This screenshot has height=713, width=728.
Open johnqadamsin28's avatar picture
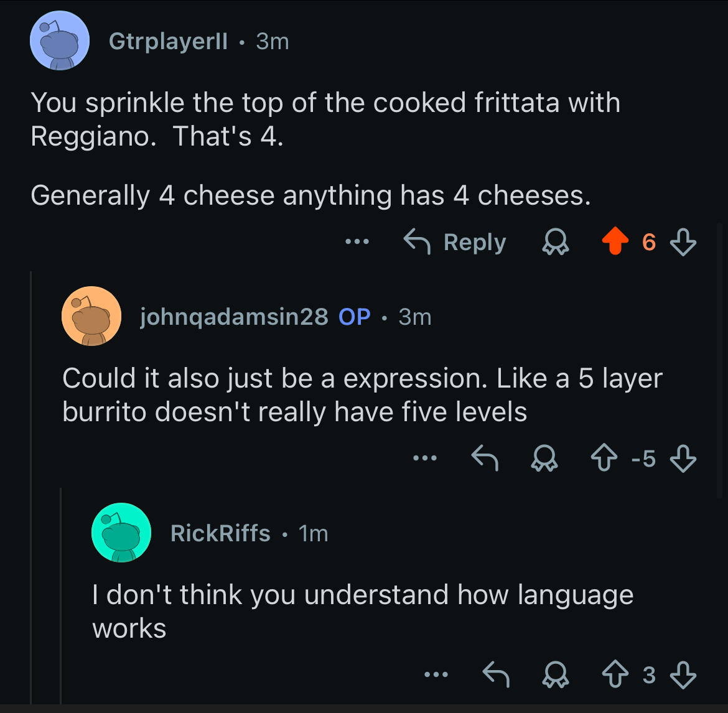[91, 317]
